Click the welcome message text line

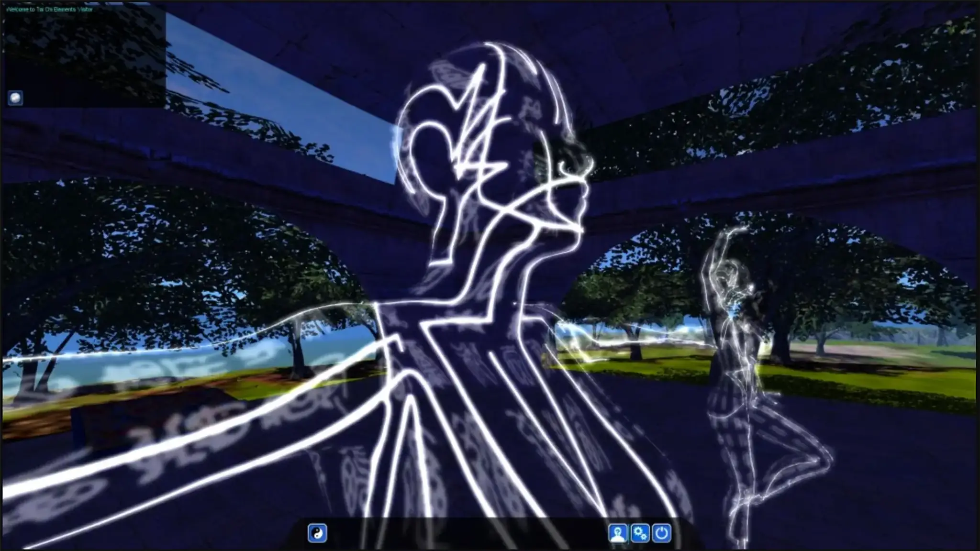49,9
